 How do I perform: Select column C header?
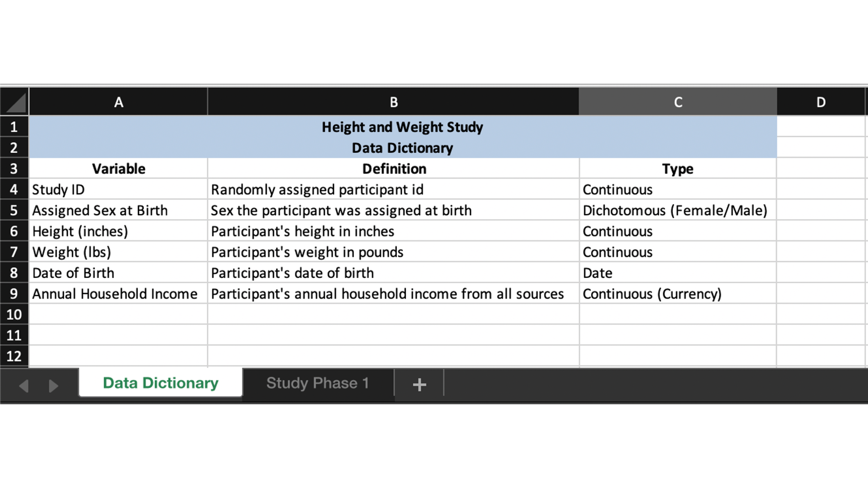(678, 102)
